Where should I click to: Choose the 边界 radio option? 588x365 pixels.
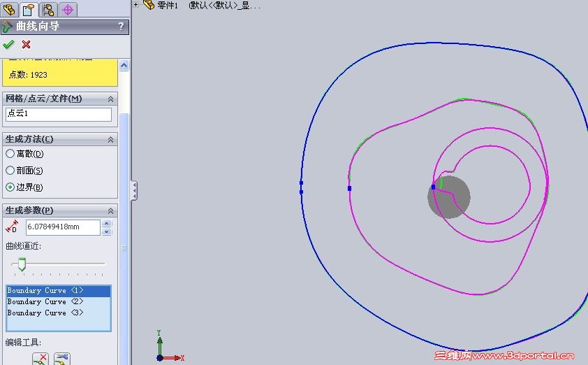coord(10,187)
